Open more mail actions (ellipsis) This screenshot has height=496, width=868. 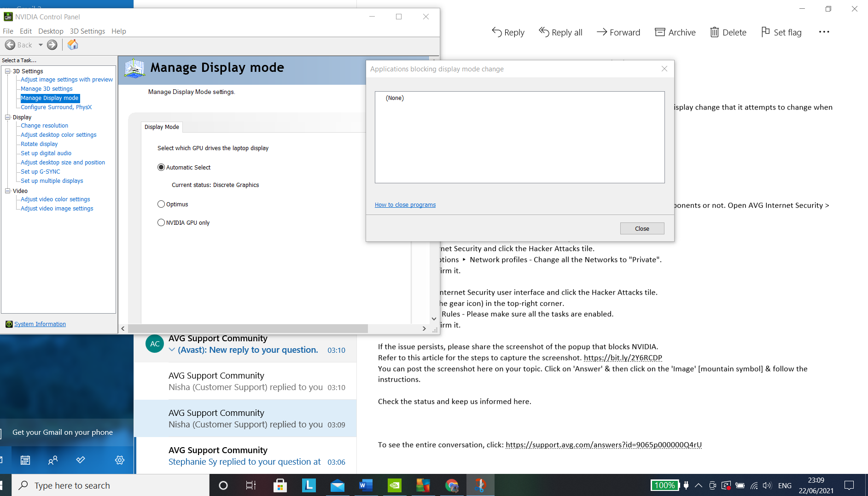pos(824,32)
